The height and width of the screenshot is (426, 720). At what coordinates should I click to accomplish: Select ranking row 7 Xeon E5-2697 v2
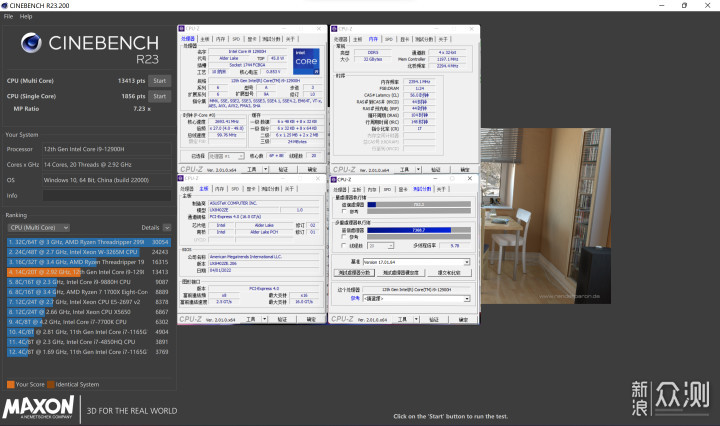pos(88,302)
